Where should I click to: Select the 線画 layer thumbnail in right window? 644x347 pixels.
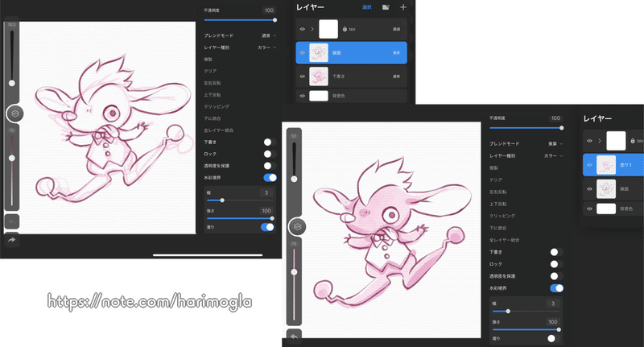coord(606,189)
